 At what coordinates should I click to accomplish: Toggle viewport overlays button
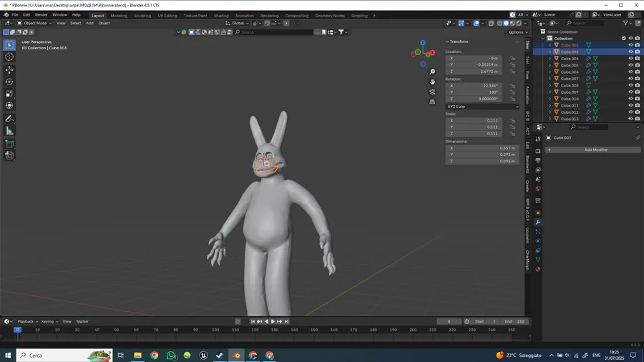(476, 24)
